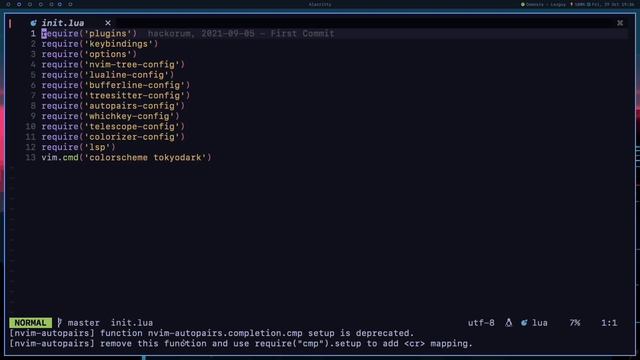Select the init.lua buffer tab
Image resolution: width=640 pixels, height=360 pixels.
[x=62, y=23]
